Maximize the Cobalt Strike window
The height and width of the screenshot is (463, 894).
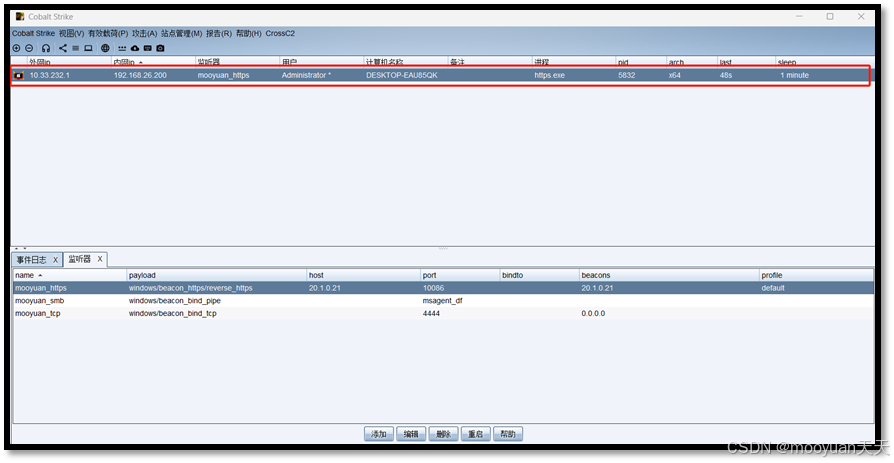(x=830, y=17)
